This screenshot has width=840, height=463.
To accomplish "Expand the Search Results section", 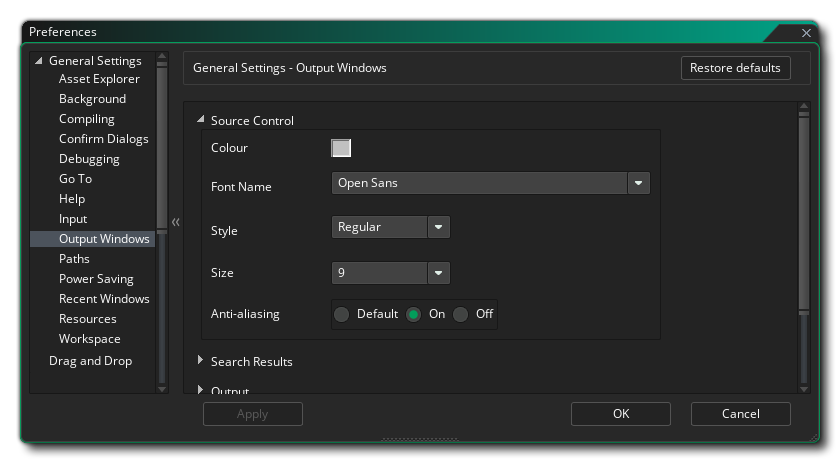I will click(x=201, y=360).
